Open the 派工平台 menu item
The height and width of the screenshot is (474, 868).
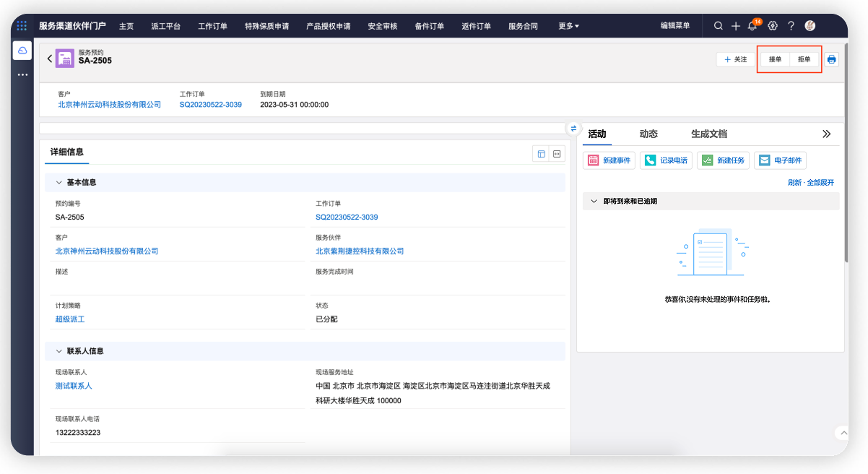[165, 26]
